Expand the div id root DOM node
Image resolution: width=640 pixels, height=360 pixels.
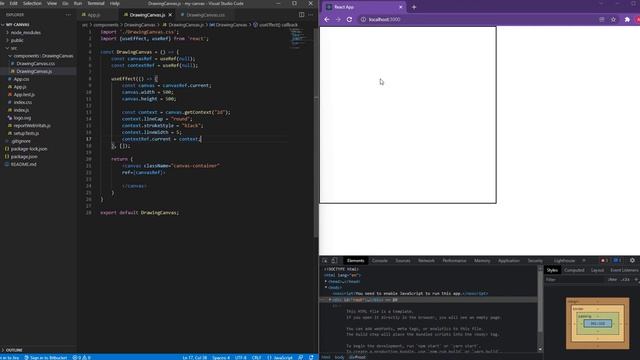pyautogui.click(x=330, y=300)
